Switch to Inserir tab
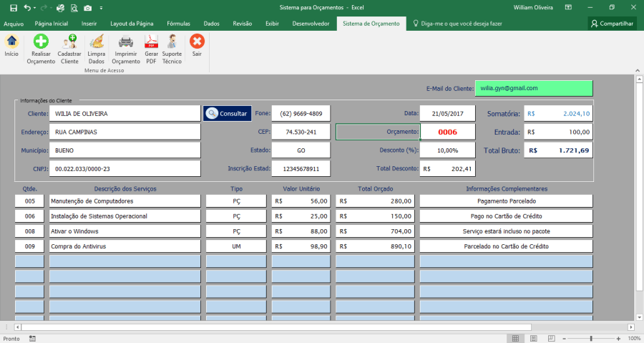Screen dimensions: 644x343 point(89,24)
